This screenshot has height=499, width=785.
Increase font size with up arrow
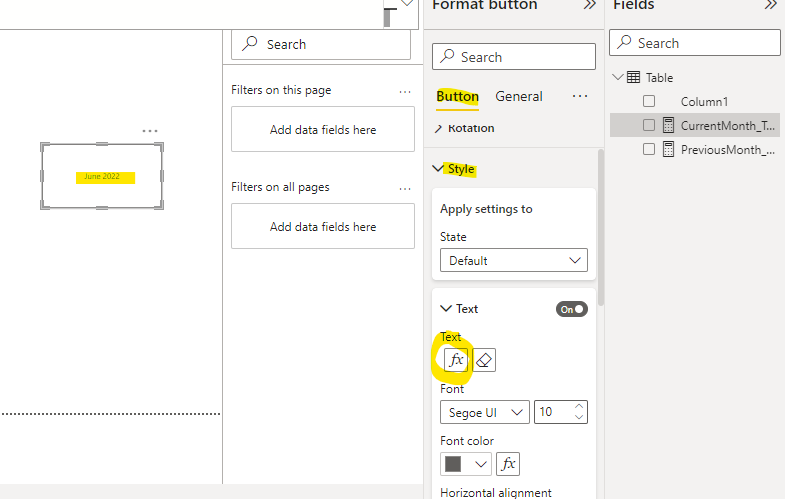point(579,406)
